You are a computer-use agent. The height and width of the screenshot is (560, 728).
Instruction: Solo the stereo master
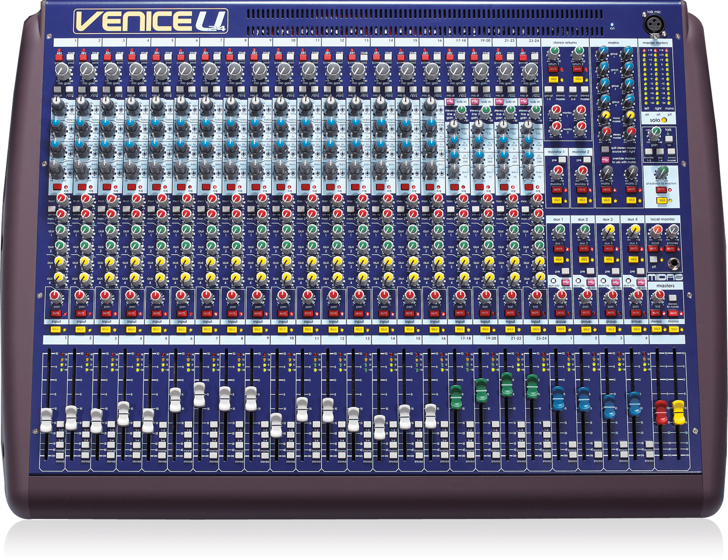[x=657, y=329]
